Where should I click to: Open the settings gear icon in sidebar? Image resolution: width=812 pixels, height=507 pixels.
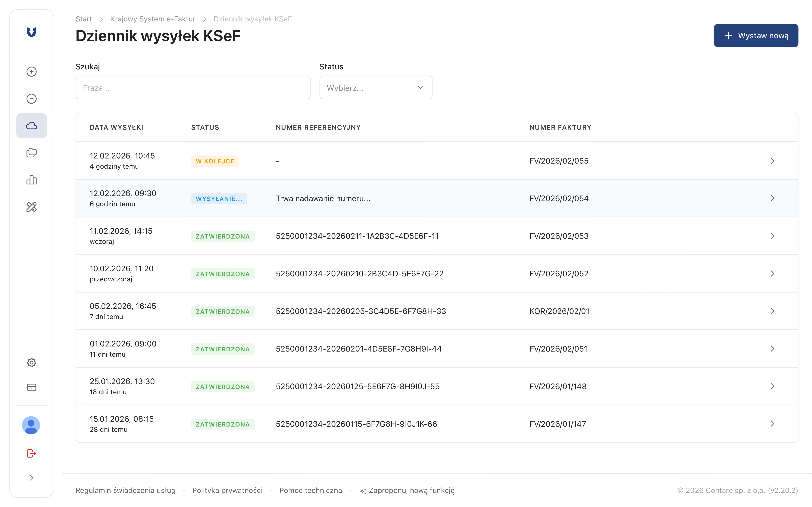[x=32, y=362]
